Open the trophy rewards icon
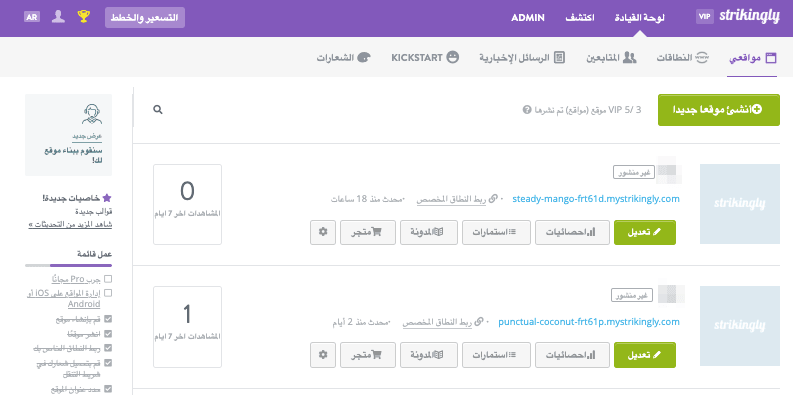793x395 pixels. pos(83,17)
